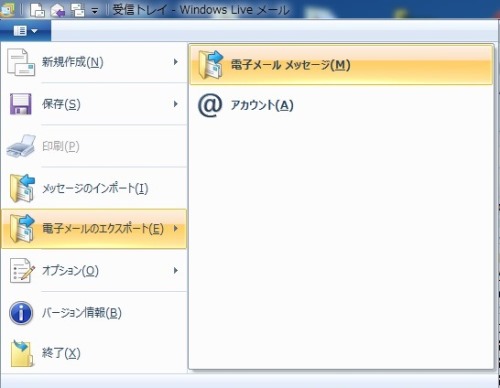Click the Windows Live Mail app icon in title bar
The width and height of the screenshot is (500, 388).
tap(7, 9)
